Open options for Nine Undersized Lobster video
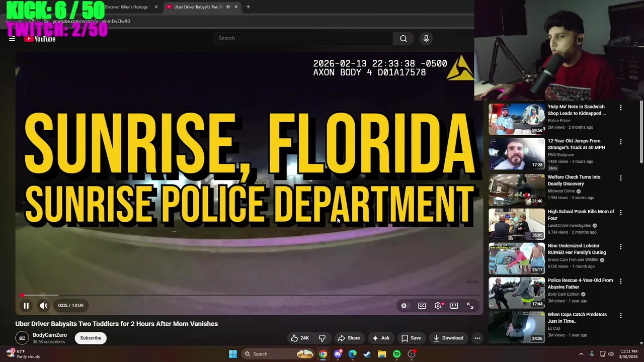Image resolution: width=644 pixels, height=362 pixels. click(620, 247)
